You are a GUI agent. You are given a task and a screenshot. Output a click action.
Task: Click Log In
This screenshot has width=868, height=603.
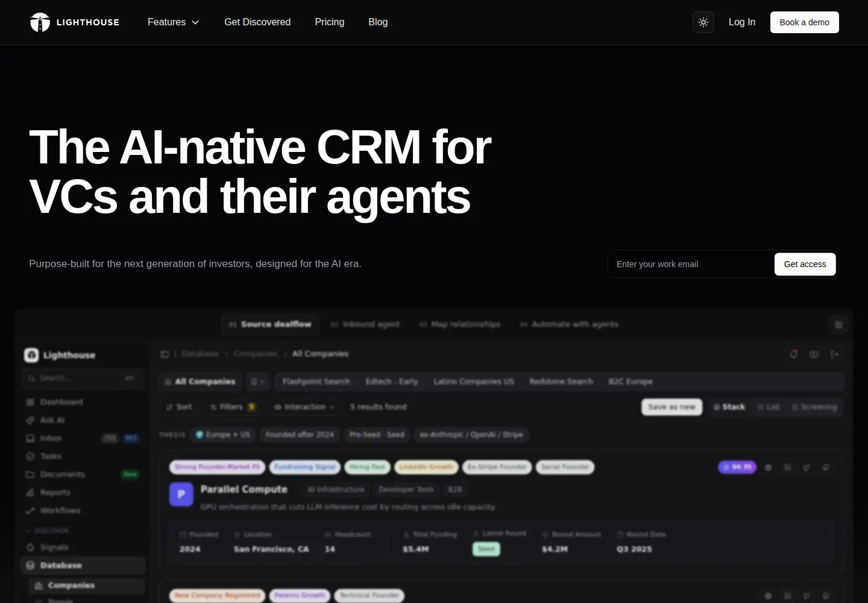tap(742, 22)
